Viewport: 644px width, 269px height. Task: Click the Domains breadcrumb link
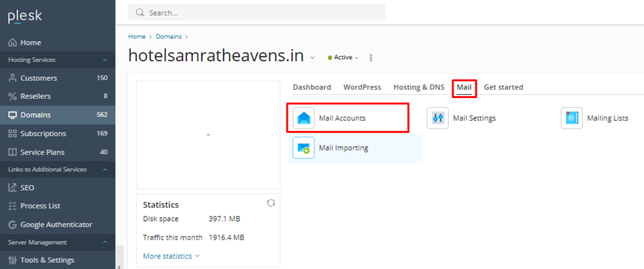tap(169, 36)
